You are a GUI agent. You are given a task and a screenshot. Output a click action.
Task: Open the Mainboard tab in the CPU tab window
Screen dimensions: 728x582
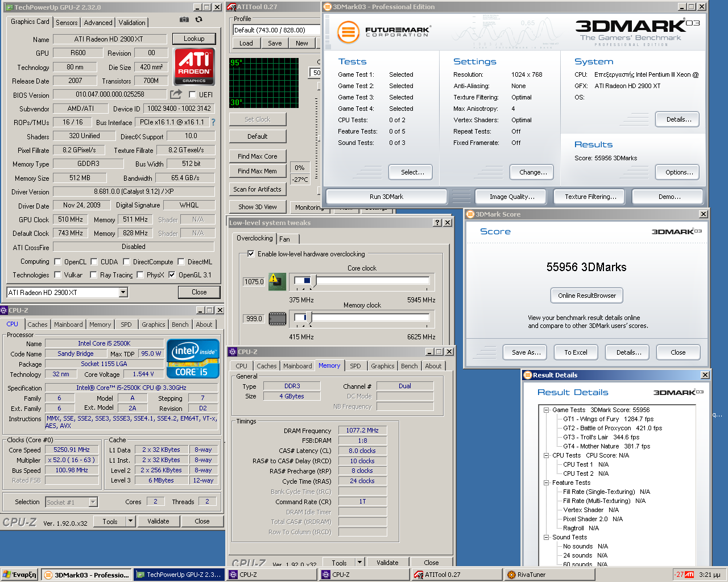tap(68, 325)
